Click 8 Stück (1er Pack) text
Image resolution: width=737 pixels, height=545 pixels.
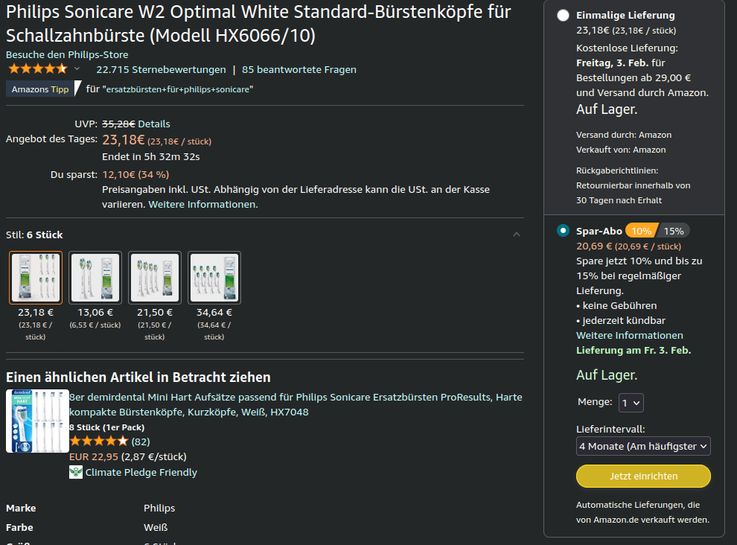[107, 427]
